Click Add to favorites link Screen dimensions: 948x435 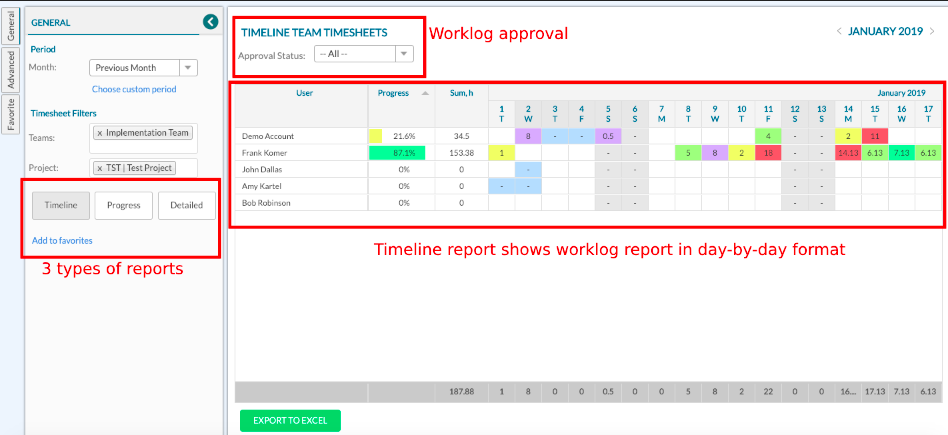point(62,241)
